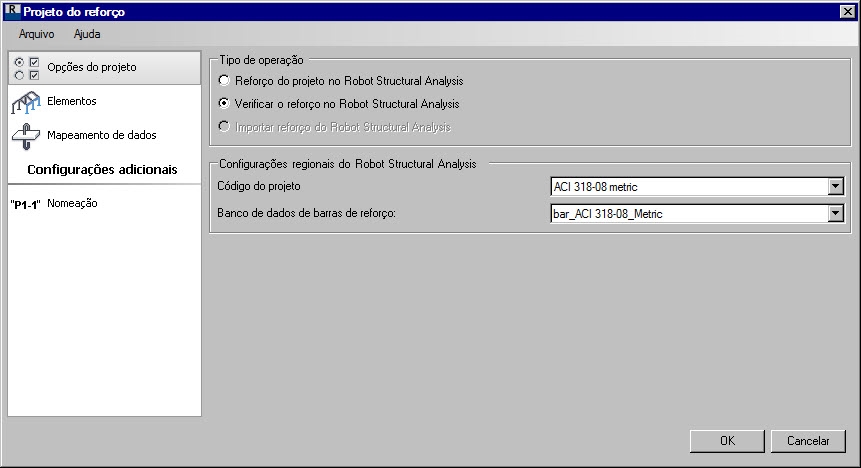Image resolution: width=861 pixels, height=468 pixels.
Task: Open the Ajuda menu
Action: point(87,34)
